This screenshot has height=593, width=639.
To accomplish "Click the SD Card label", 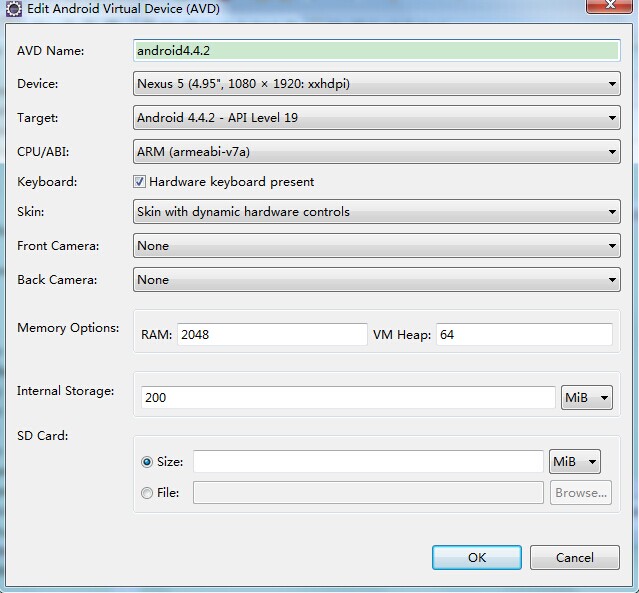I will (x=43, y=436).
